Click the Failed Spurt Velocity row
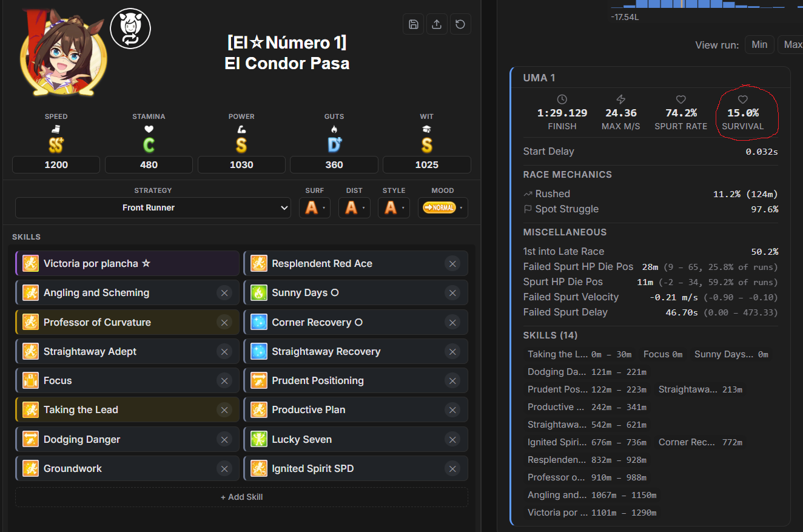 click(x=651, y=297)
